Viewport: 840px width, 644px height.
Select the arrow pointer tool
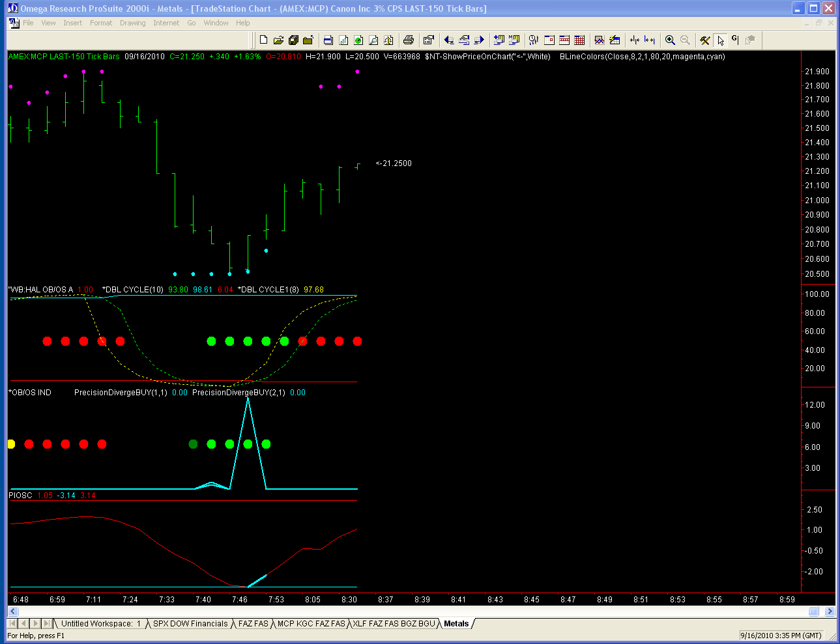click(720, 40)
